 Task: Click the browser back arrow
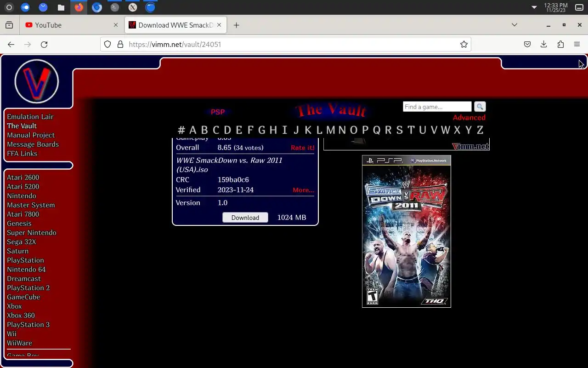(x=11, y=44)
